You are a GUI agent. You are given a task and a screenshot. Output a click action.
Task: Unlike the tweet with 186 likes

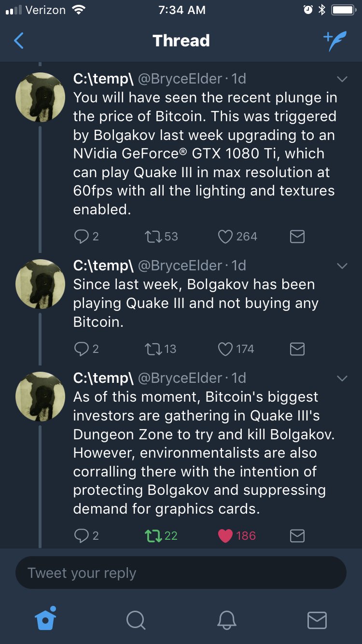[x=225, y=535]
